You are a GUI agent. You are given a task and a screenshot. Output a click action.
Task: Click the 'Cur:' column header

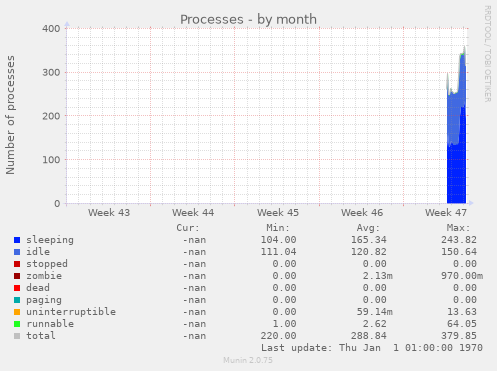pos(188,228)
